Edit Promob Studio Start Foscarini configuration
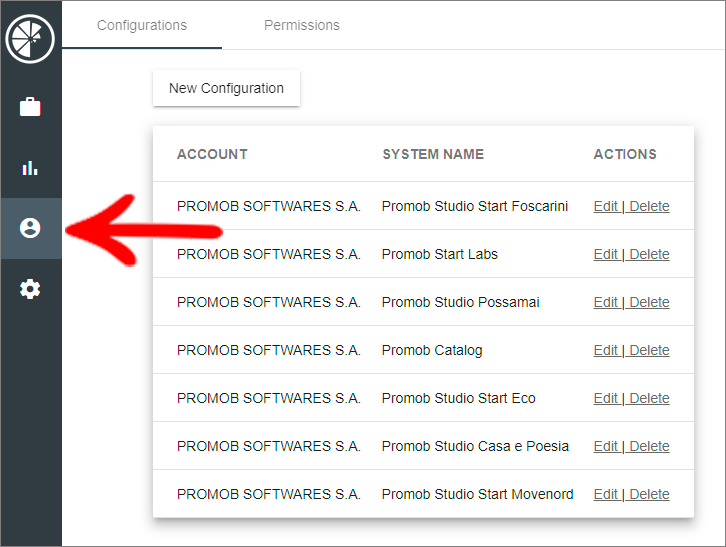This screenshot has width=726, height=547. tap(606, 206)
